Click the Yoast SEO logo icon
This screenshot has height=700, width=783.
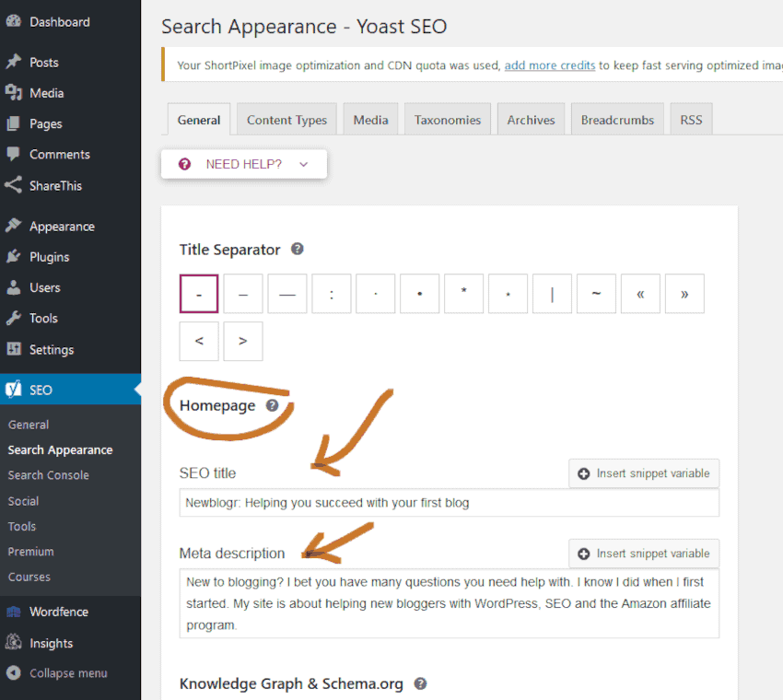(14, 389)
